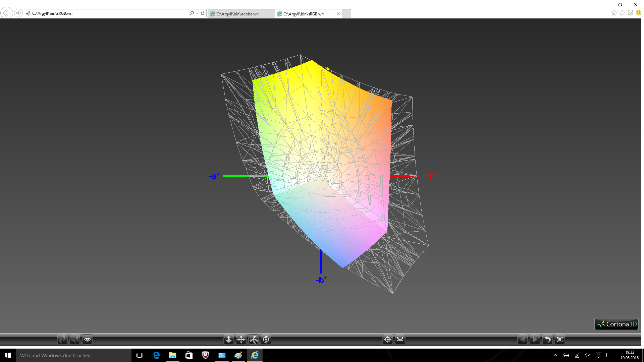Select the Roll rotate tool

coord(266,340)
